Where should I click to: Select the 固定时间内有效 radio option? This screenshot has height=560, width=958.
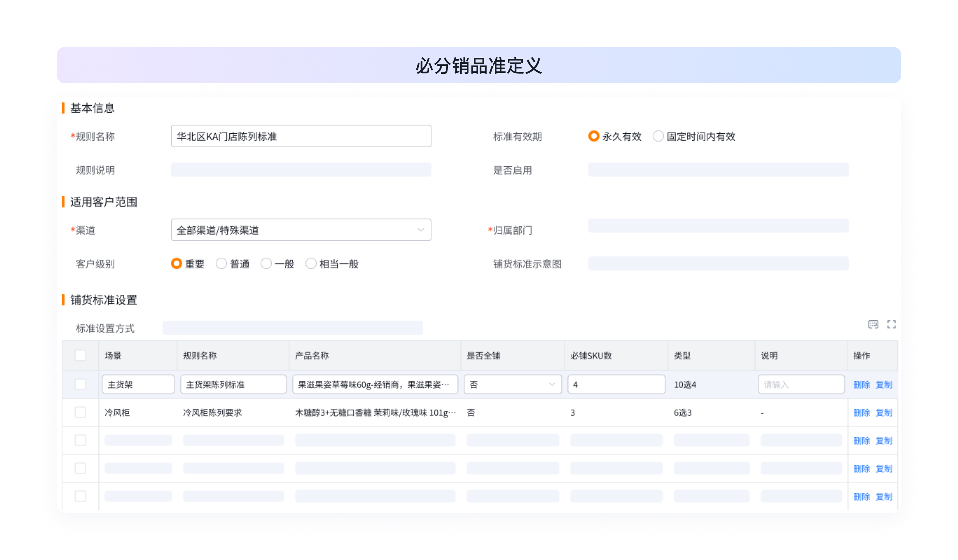pos(658,136)
